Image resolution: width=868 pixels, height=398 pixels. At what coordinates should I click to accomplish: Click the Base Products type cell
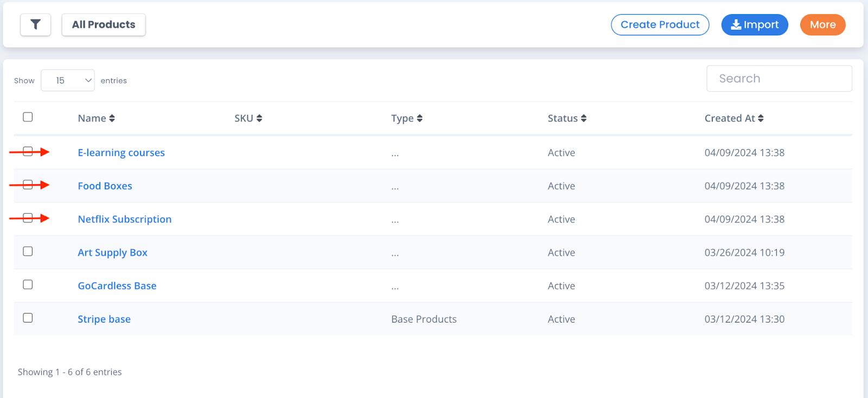424,319
